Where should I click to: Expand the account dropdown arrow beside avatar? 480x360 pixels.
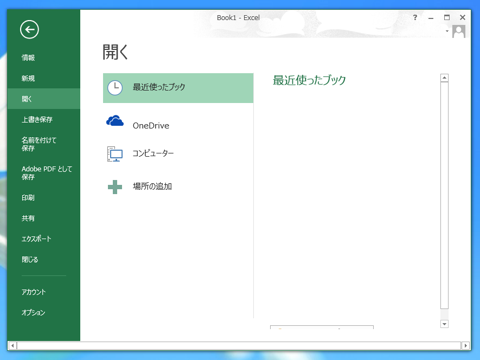447,31
